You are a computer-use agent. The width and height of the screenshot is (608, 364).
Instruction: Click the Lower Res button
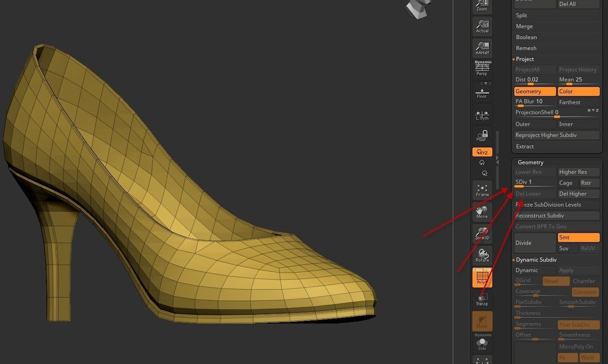click(x=535, y=172)
